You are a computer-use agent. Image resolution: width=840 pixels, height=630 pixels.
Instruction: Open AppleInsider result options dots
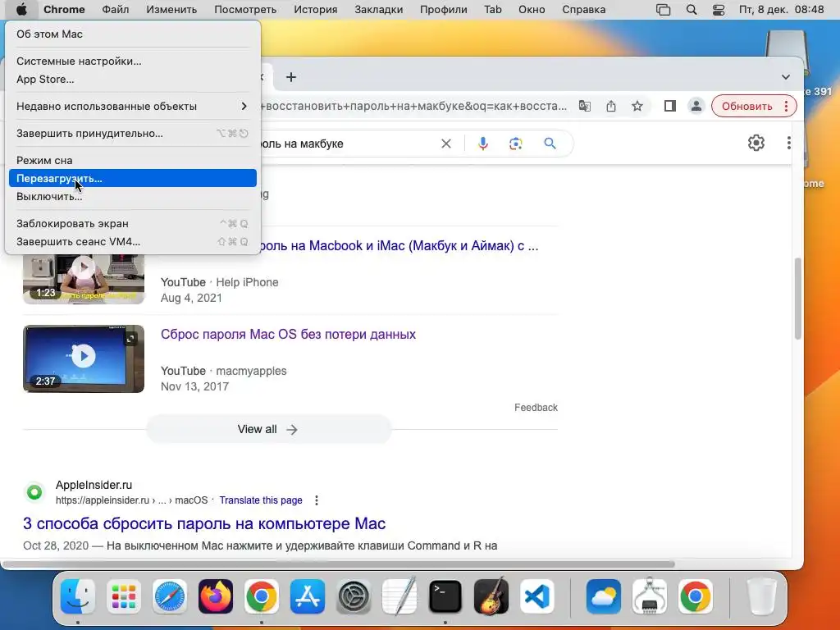coord(317,500)
